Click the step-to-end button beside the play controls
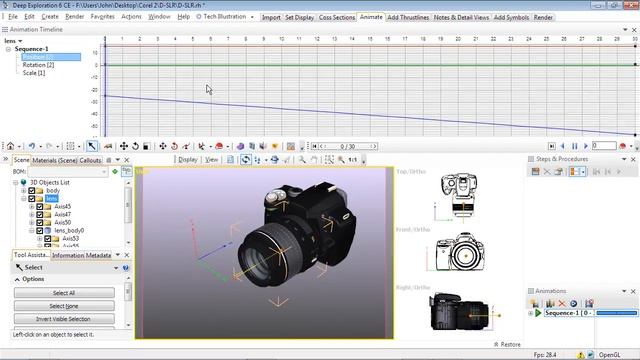Image resolution: width=640 pixels, height=360 pixels. (x=551, y=146)
